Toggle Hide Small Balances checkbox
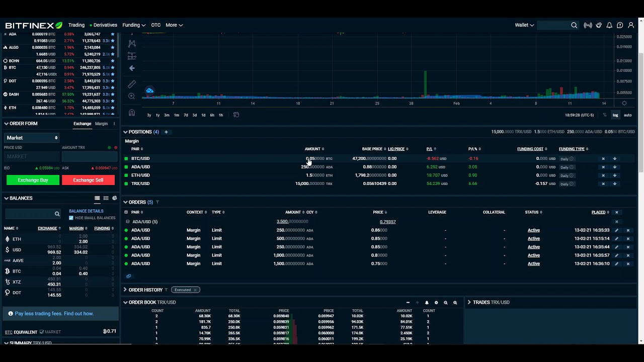The image size is (644, 362). (71, 218)
